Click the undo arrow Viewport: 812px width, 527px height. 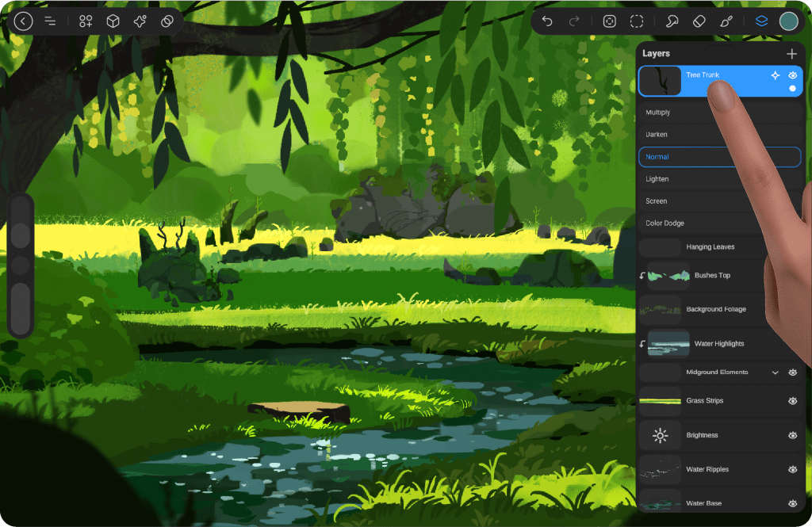[x=547, y=21]
